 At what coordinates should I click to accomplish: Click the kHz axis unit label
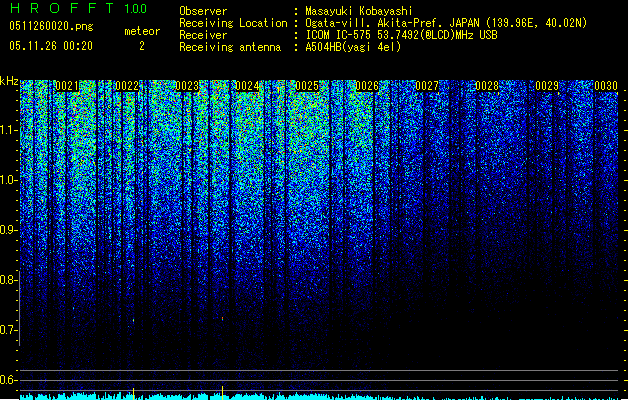(x=9, y=81)
